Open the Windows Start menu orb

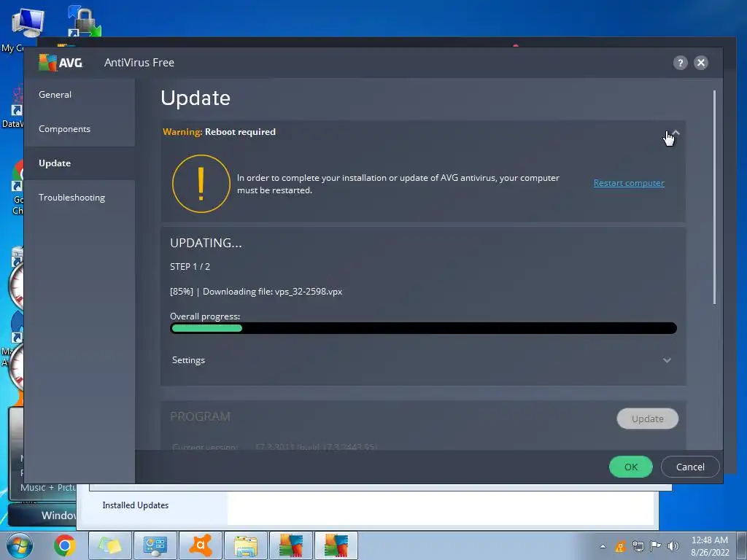[20, 545]
